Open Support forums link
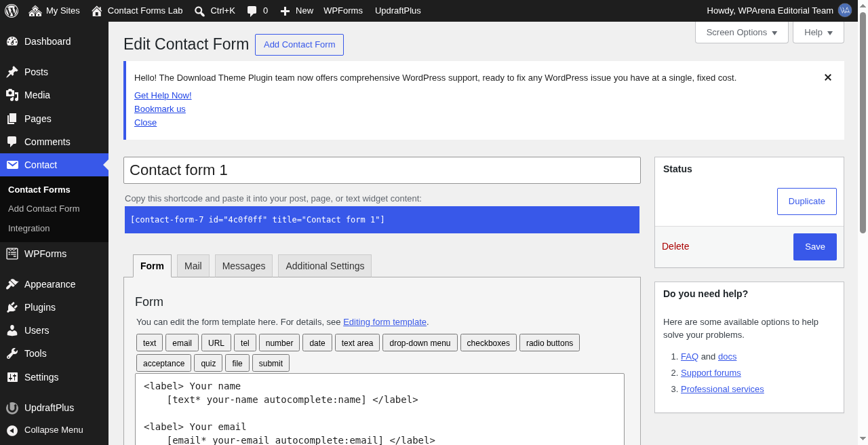The height and width of the screenshot is (445, 868). [x=711, y=373]
